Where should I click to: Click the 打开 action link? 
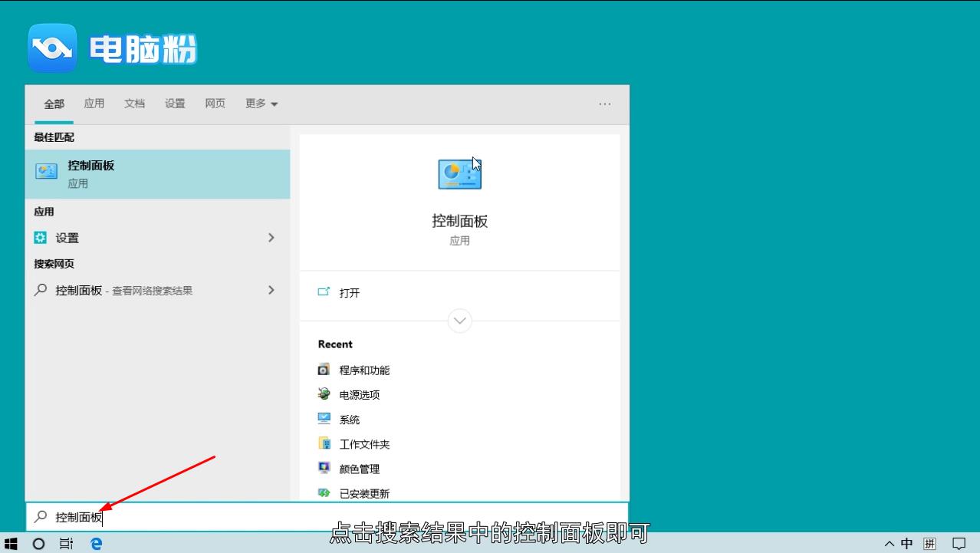coord(350,293)
